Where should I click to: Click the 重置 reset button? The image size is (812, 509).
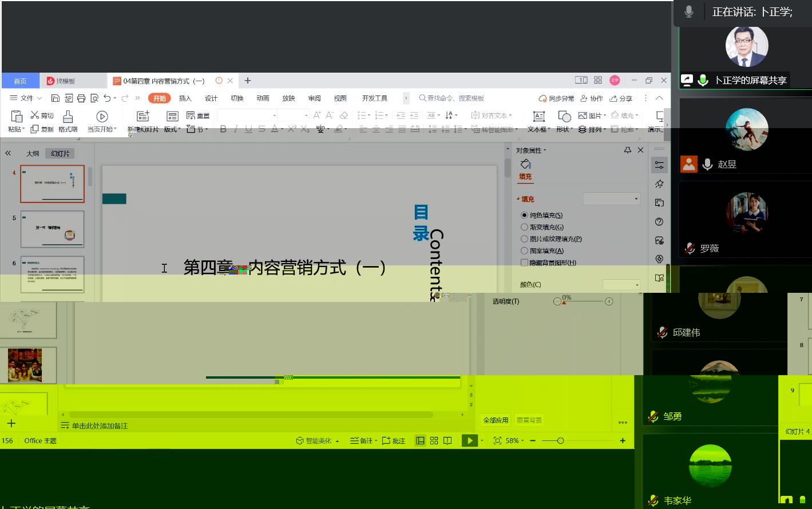[199, 116]
